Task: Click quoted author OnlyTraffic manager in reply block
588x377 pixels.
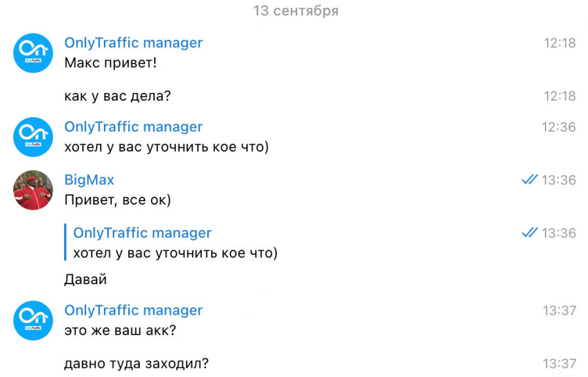Action: (x=142, y=233)
